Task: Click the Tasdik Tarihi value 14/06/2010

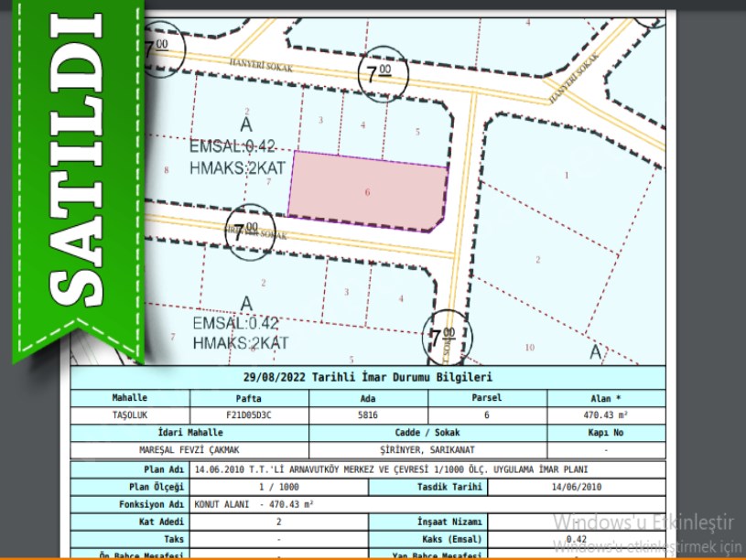Action: tap(577, 486)
